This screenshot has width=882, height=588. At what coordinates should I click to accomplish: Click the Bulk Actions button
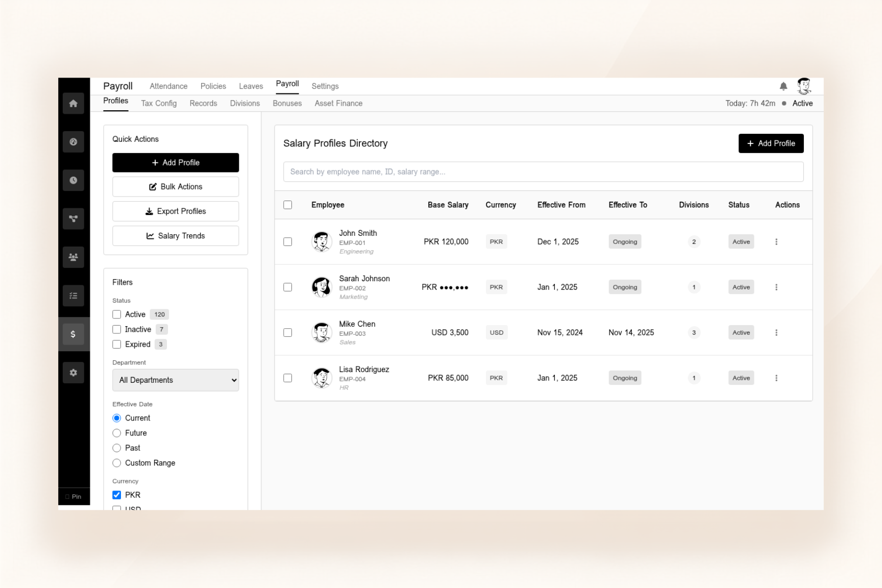tap(176, 187)
